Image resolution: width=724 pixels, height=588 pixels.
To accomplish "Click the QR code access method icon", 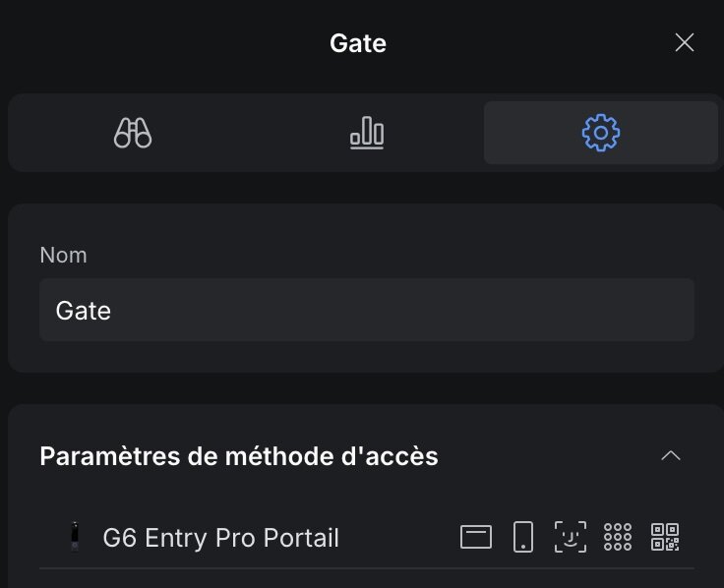I will tap(665, 537).
